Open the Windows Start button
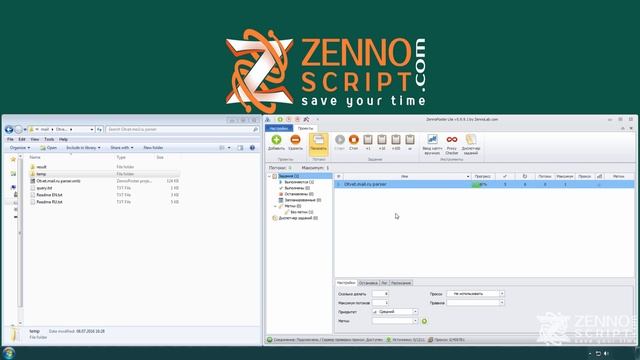The image size is (640, 360). click(x=9, y=353)
